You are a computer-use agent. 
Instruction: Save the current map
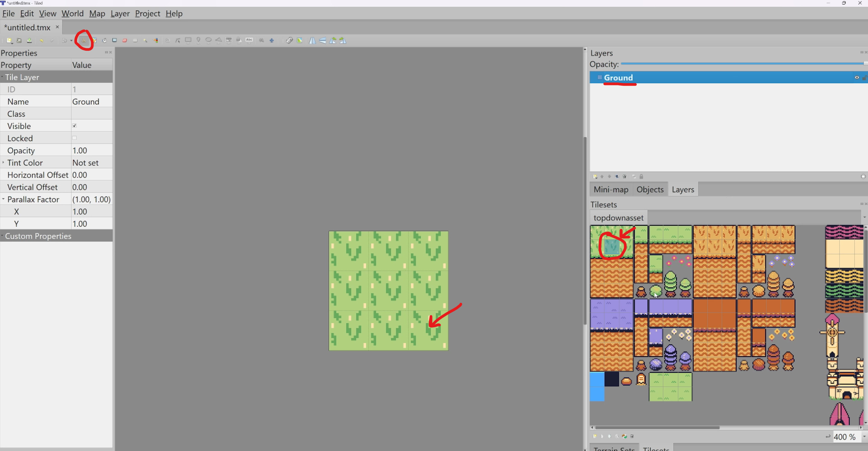click(x=30, y=40)
